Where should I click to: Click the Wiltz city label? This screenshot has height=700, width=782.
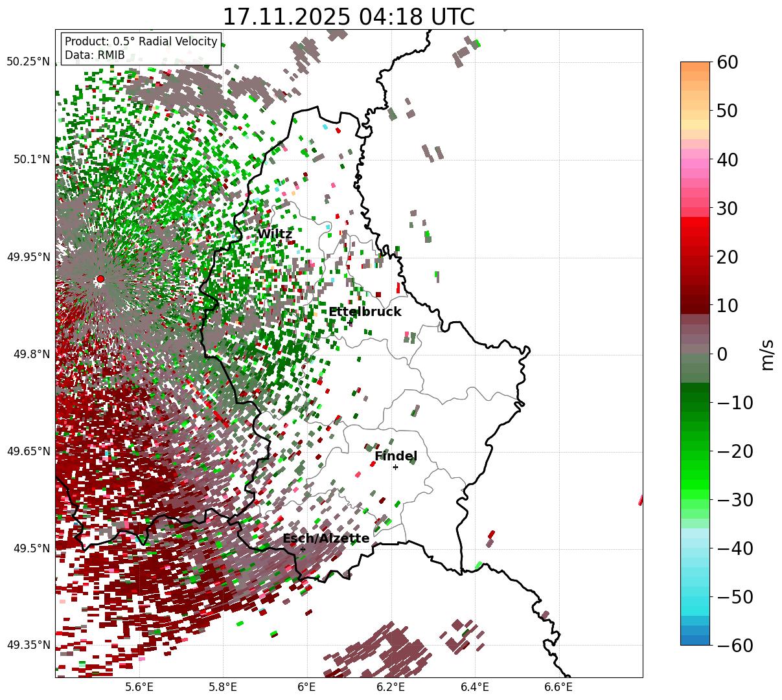tap(275, 234)
